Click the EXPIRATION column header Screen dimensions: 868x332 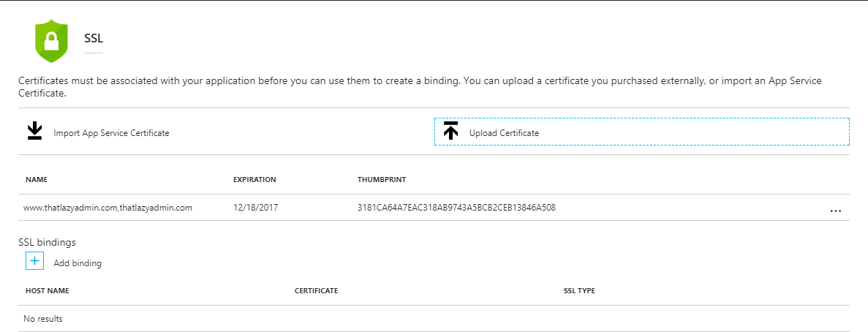tap(254, 179)
